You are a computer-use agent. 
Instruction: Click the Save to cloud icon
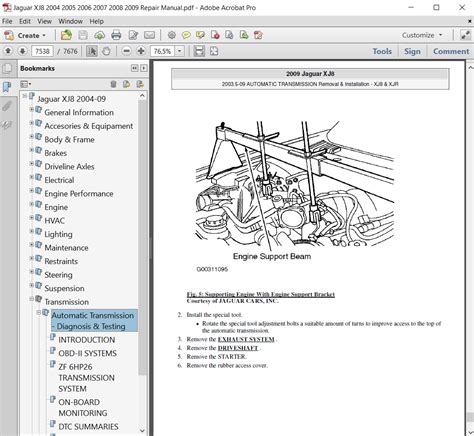pyautogui.click(x=99, y=35)
